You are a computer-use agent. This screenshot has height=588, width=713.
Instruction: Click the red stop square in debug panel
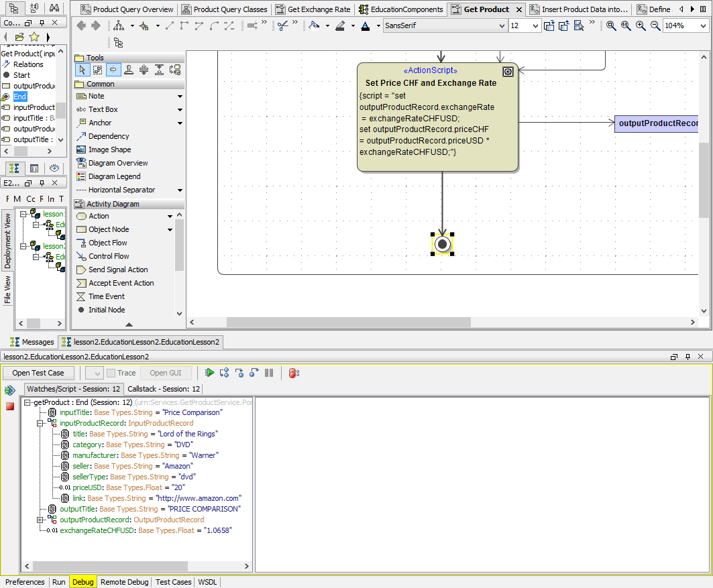click(10, 406)
